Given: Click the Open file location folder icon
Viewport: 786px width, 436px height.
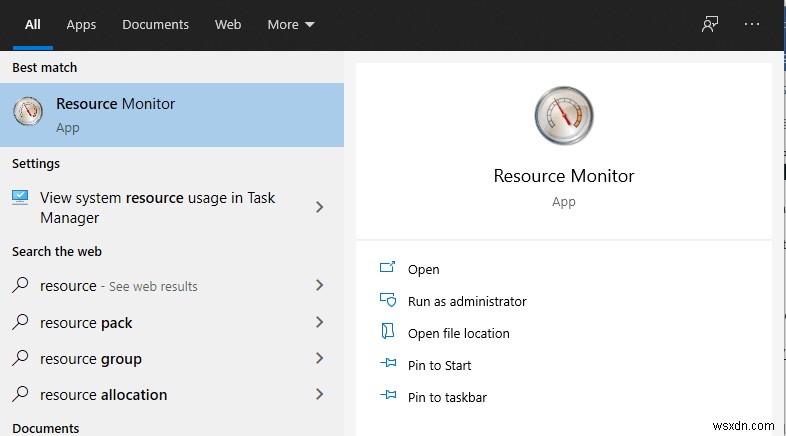Looking at the screenshot, I should click(x=388, y=333).
